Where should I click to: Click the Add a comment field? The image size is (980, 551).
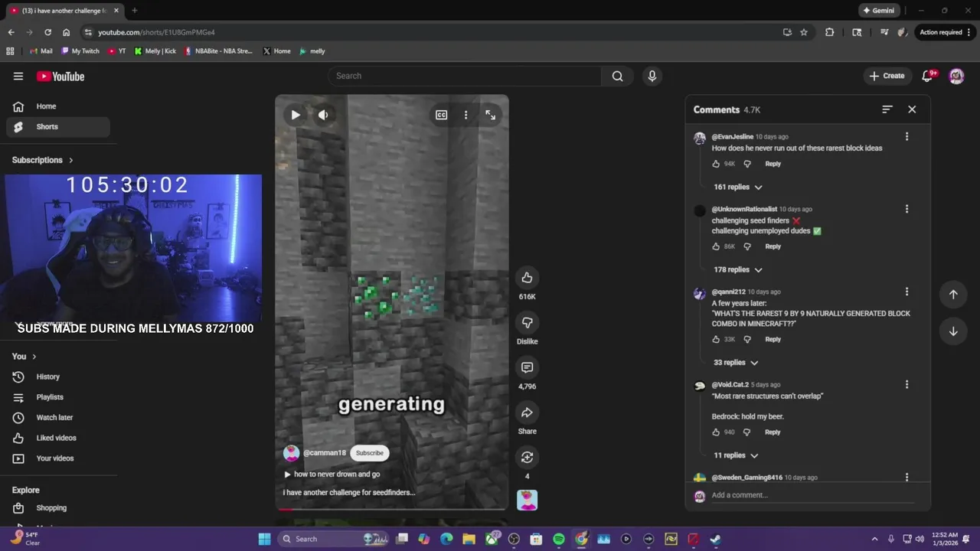coord(812,495)
